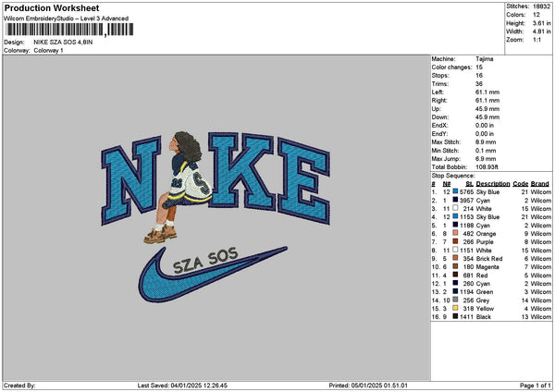
Task: Click the barcode under the worksheet title
Action: click(x=69, y=30)
